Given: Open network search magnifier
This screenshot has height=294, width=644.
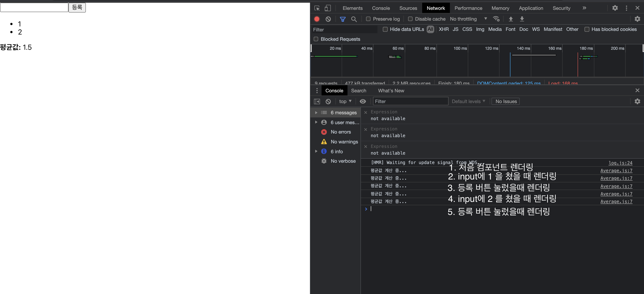Looking at the screenshot, I should (354, 19).
